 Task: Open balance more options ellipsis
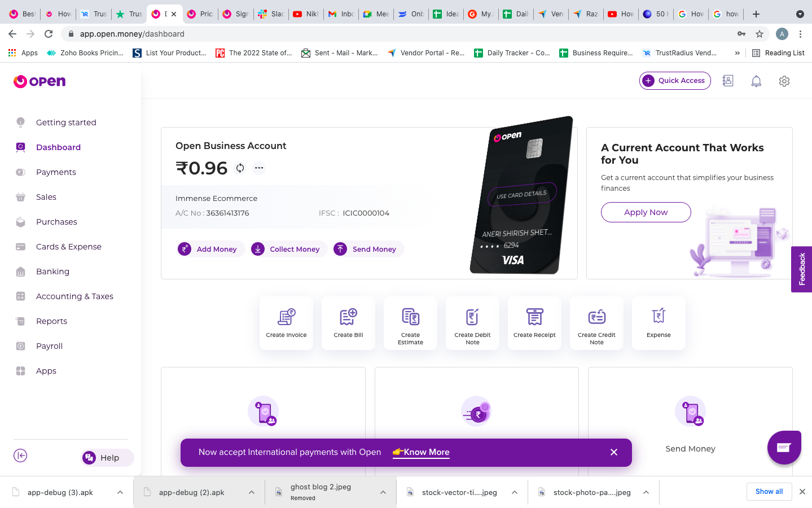click(x=259, y=168)
